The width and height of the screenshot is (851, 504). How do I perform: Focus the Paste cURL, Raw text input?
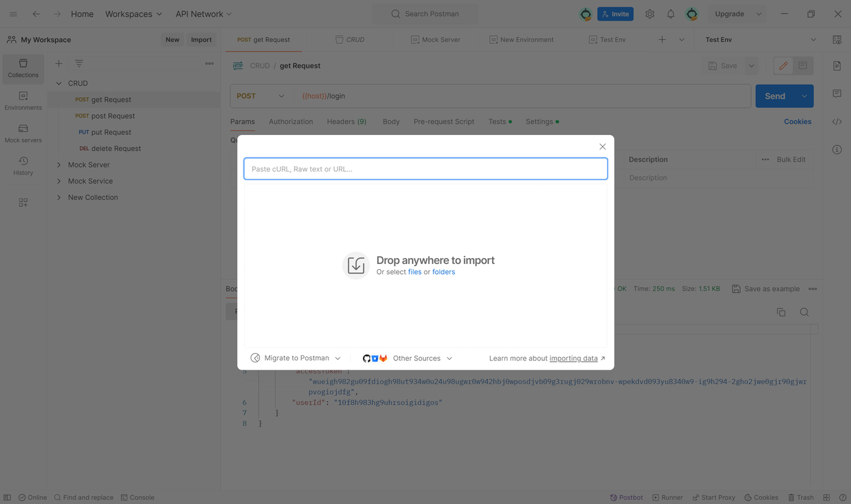pos(425,169)
